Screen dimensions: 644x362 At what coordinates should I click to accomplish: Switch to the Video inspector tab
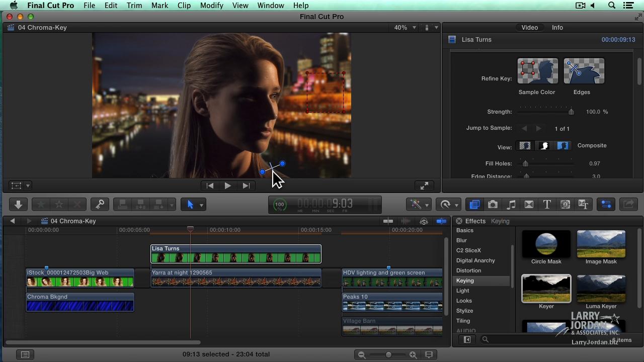pos(529,28)
